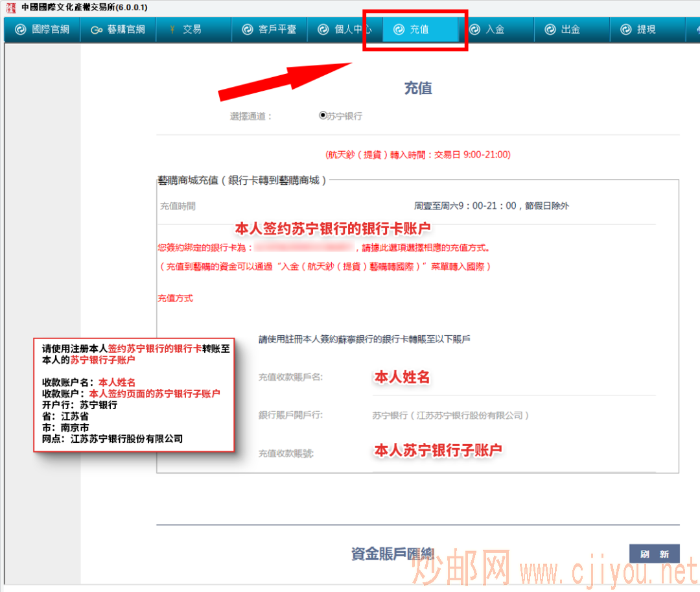Click the 充值時間 label
Image resolution: width=700 pixels, height=592 pixels.
178,206
